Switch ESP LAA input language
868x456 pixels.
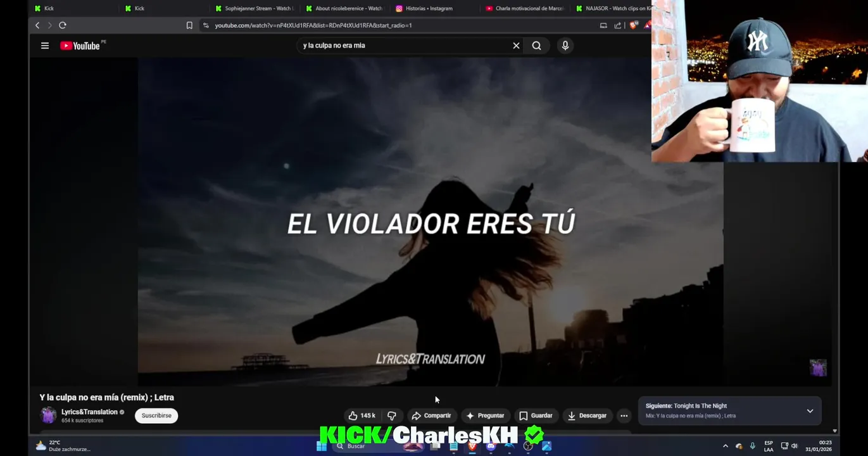click(x=769, y=446)
